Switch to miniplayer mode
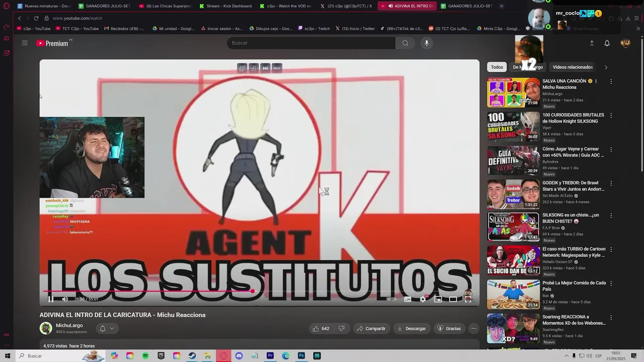The height and width of the screenshot is (362, 644). click(438, 299)
